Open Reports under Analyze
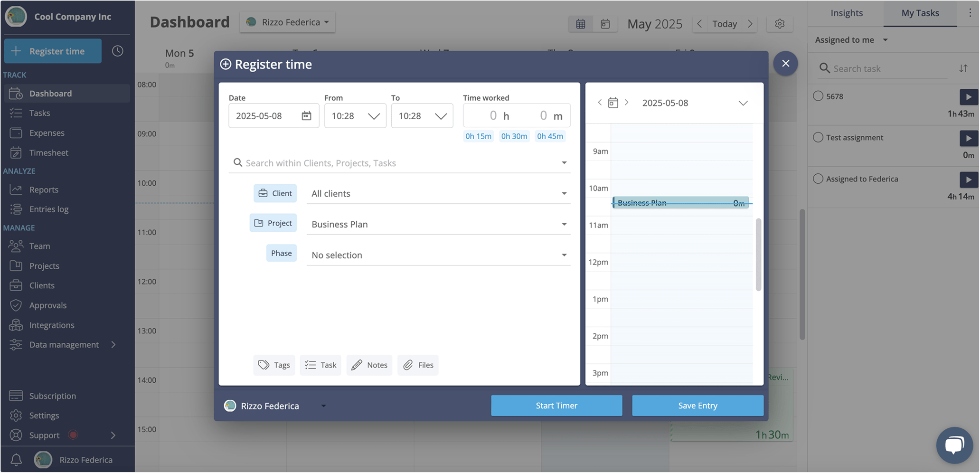This screenshot has height=473, width=980. [16, 189]
